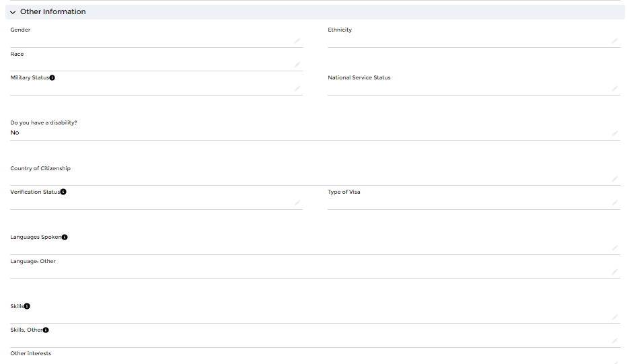Click the Gender label

(x=20, y=30)
